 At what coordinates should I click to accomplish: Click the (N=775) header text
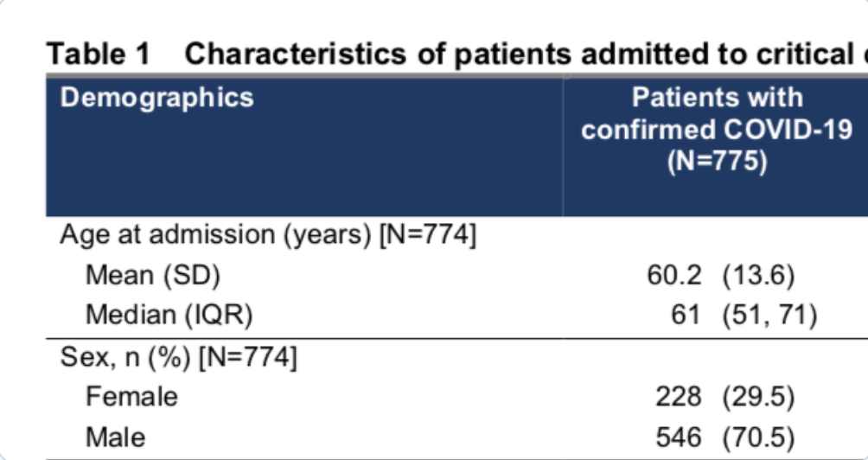(717, 162)
